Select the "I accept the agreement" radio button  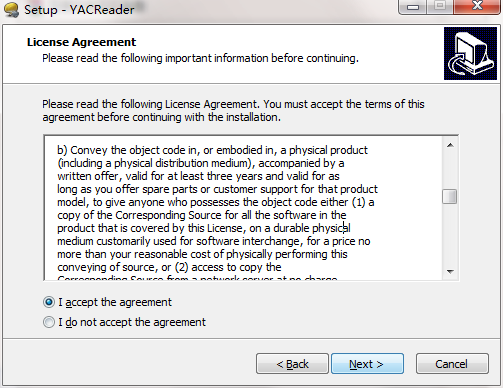(x=49, y=302)
